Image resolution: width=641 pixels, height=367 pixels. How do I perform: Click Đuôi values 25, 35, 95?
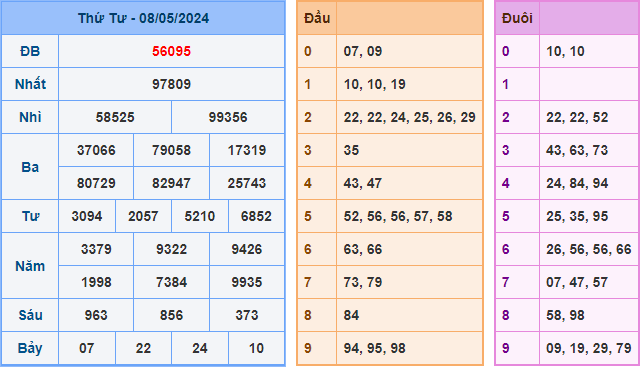click(577, 216)
